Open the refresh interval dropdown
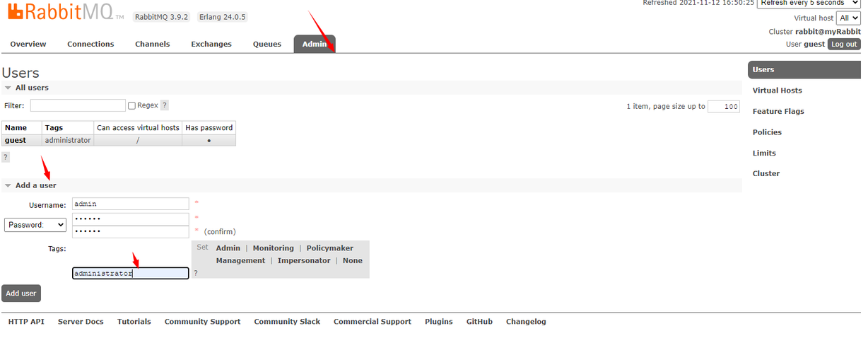This screenshot has height=355, width=868. [x=808, y=3]
